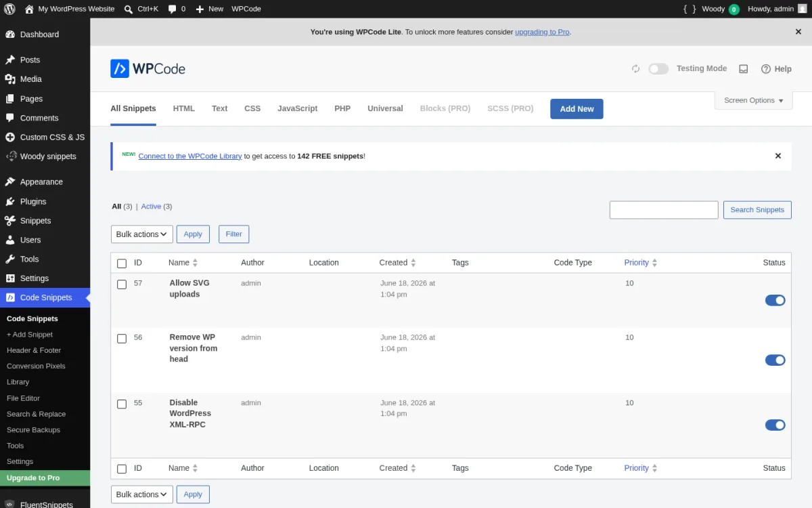The height and width of the screenshot is (508, 812).
Task: Open the Comments sidebar icon
Action: [10, 118]
